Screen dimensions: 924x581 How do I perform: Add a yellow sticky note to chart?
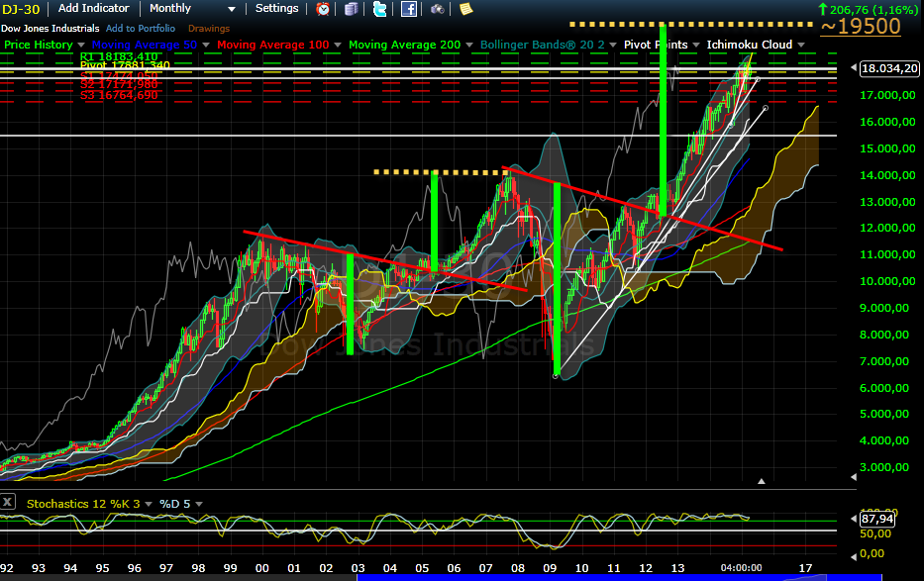[466, 9]
